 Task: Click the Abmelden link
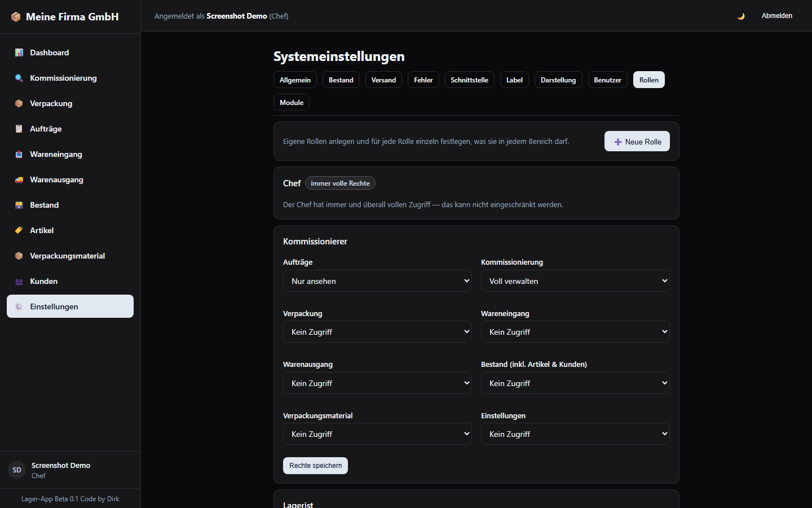(777, 16)
